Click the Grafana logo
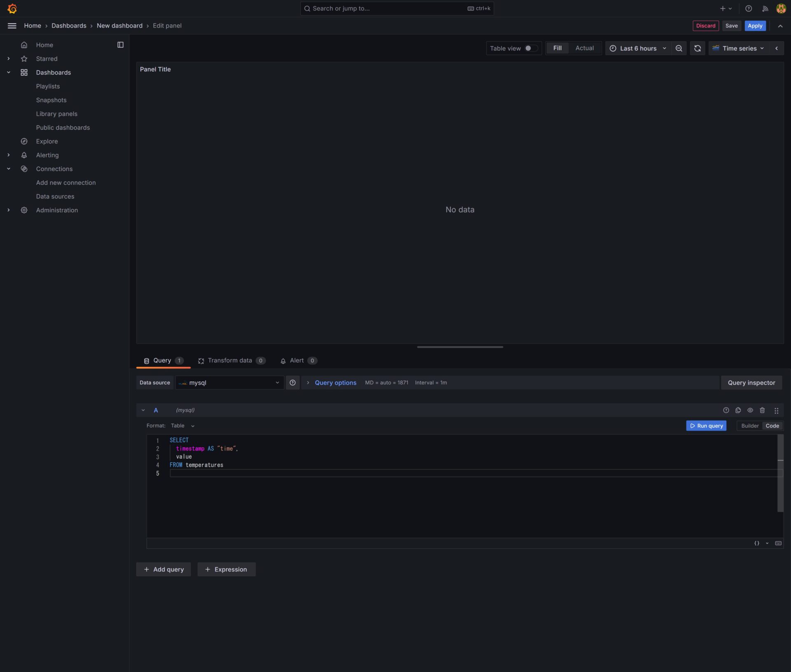The width and height of the screenshot is (791, 672). 12,8
